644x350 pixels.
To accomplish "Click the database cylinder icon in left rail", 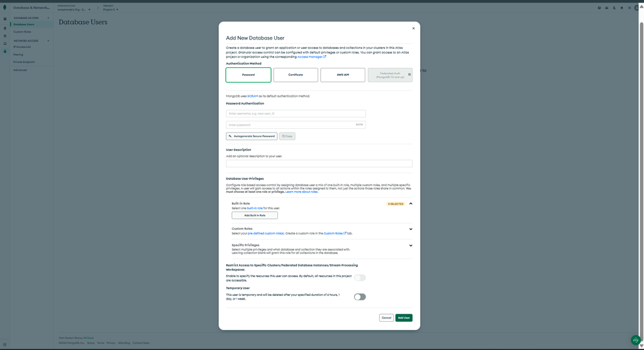I will 5,28.
